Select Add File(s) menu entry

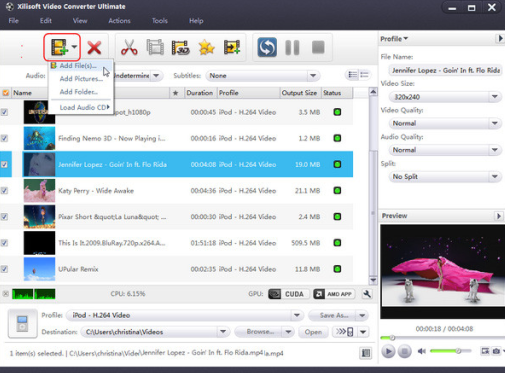(81, 66)
